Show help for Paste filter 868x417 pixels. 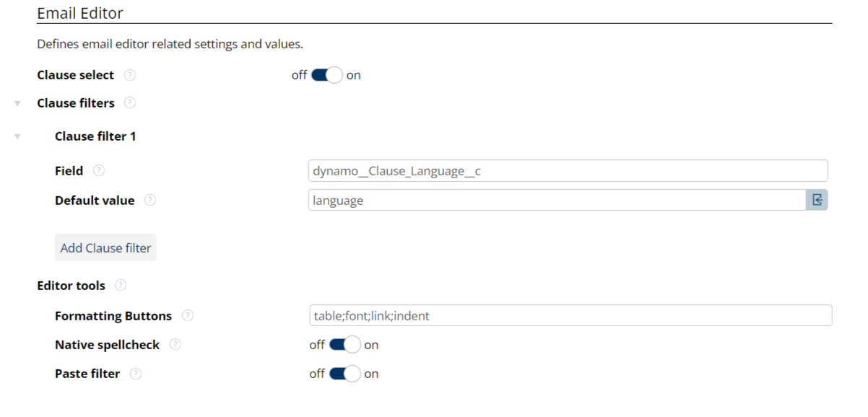click(136, 374)
